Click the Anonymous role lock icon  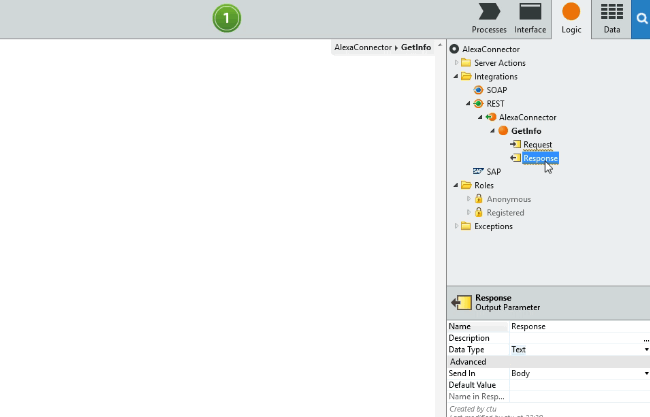tap(478, 199)
